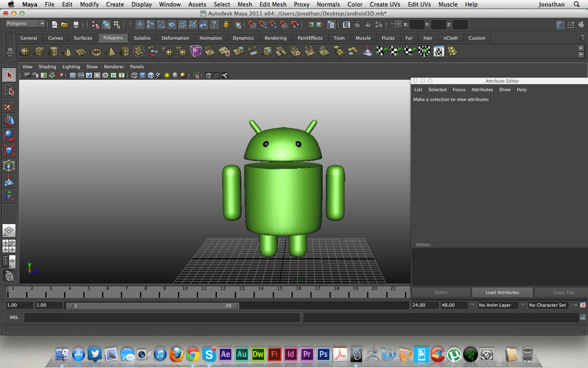This screenshot has width=588, height=368.
Task: Open the Mesh menu in the menu bar
Action: (x=244, y=4)
